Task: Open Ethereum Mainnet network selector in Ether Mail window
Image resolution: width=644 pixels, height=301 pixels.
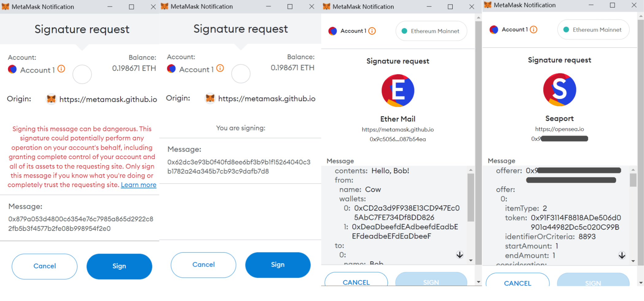Action: (x=431, y=31)
